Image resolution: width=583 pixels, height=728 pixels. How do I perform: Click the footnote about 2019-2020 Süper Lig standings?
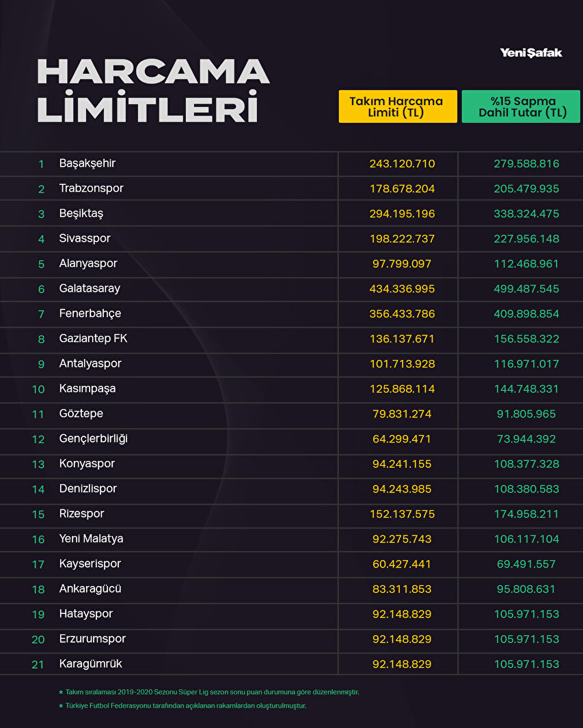[212, 692]
